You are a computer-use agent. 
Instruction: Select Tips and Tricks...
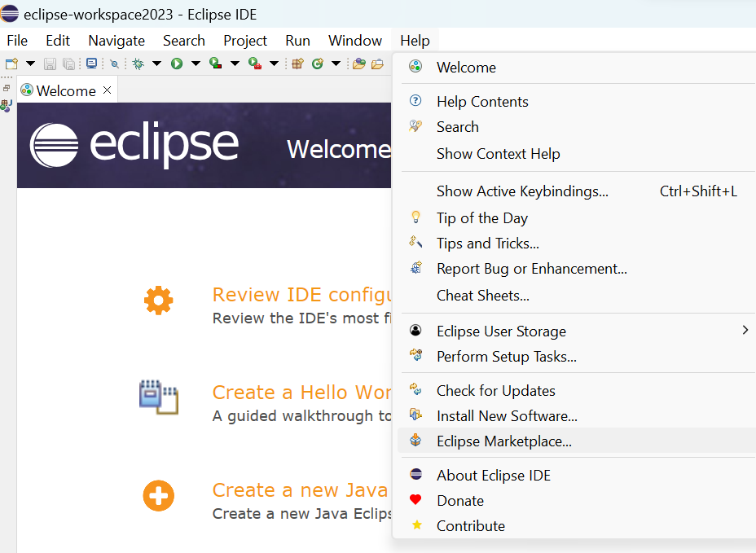pyautogui.click(x=577, y=244)
